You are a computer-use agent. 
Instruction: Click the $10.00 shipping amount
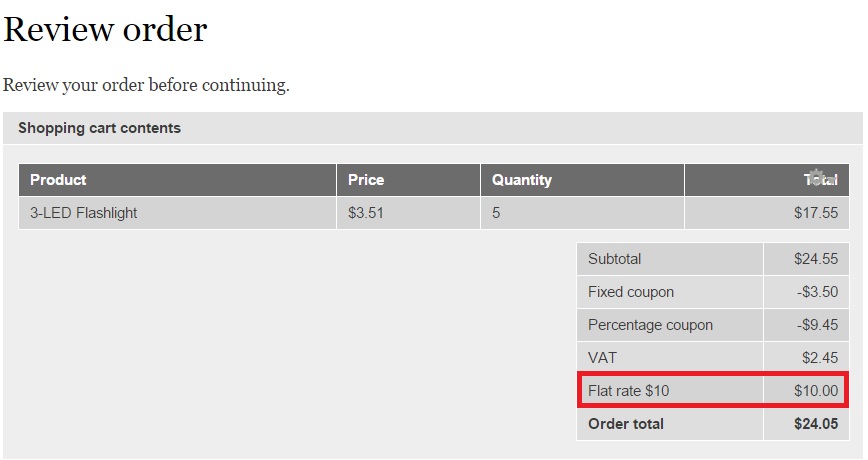point(816,391)
